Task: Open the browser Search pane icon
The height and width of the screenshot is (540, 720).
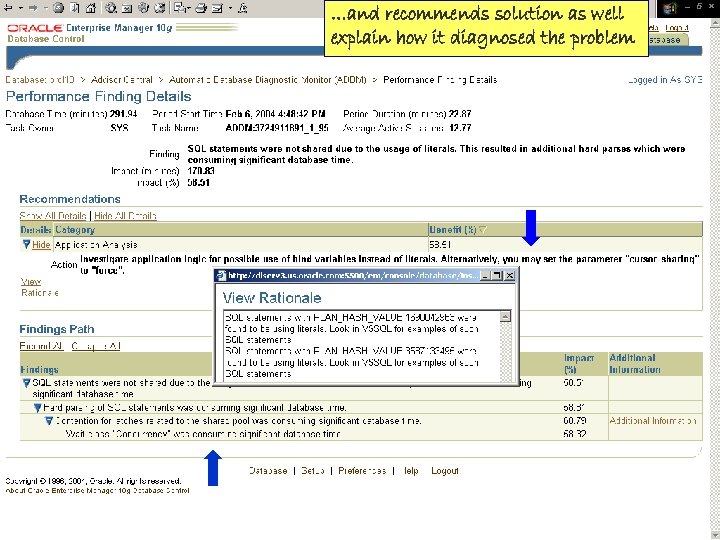Action: click(x=111, y=8)
